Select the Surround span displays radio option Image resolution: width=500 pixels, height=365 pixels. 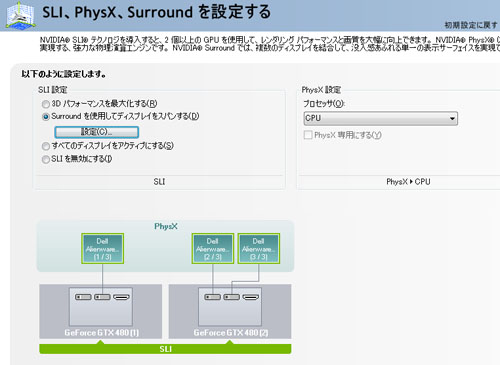[x=46, y=117]
